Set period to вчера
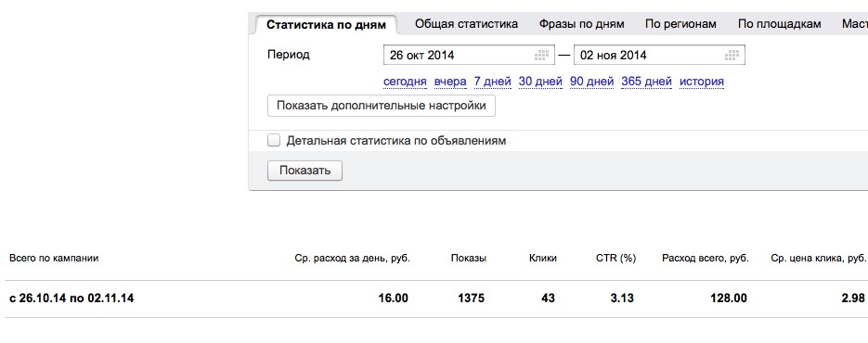Screen dimensions: 868x343 (450, 82)
